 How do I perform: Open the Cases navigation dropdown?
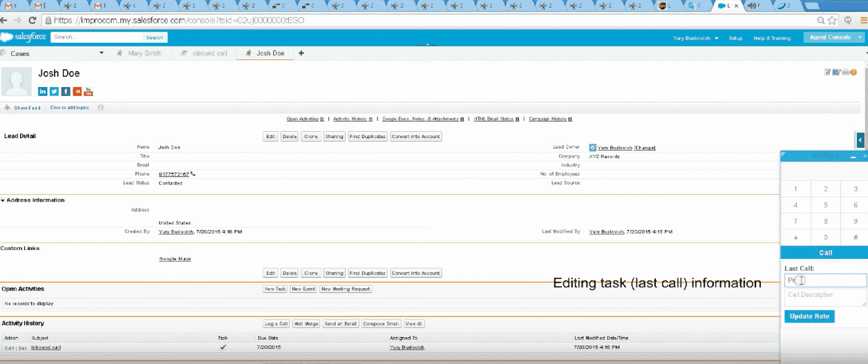click(102, 53)
